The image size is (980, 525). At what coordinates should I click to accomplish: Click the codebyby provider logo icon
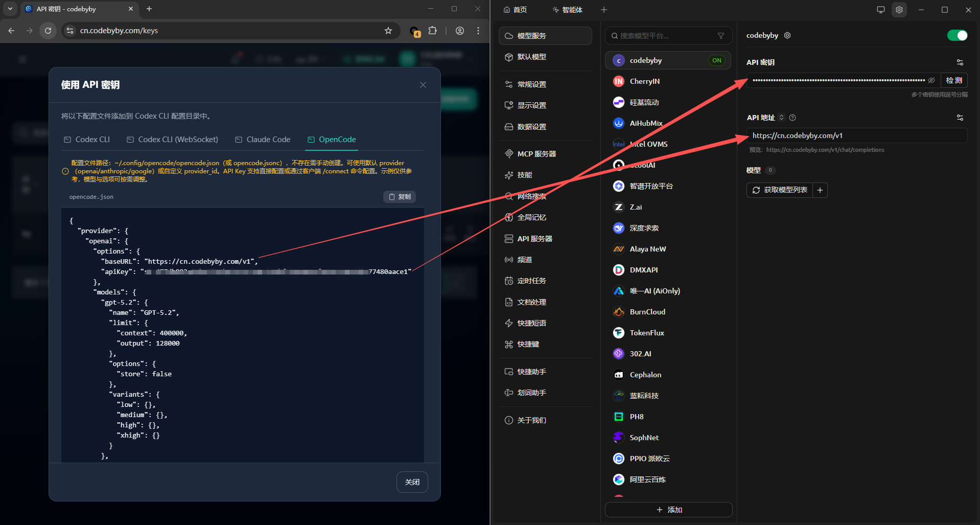619,60
